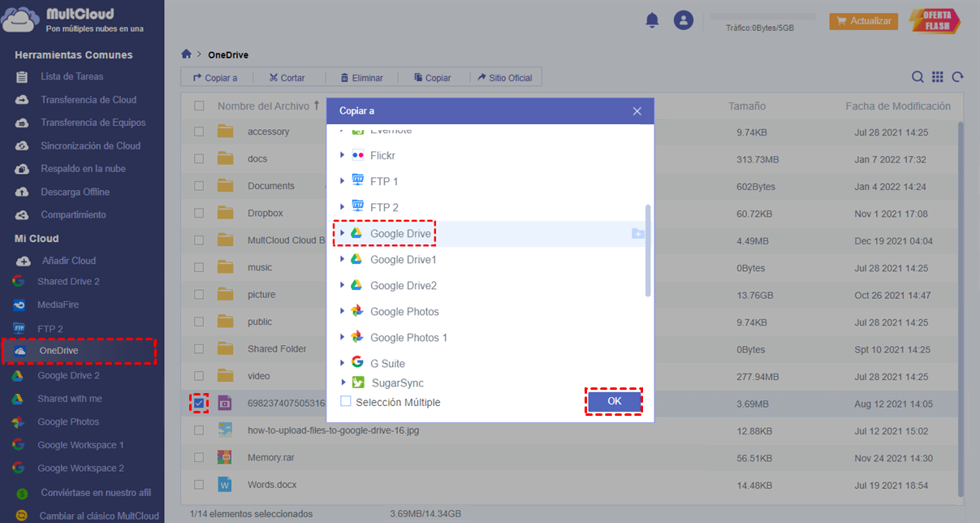Check the Words.docx file checkbox

tap(200, 485)
